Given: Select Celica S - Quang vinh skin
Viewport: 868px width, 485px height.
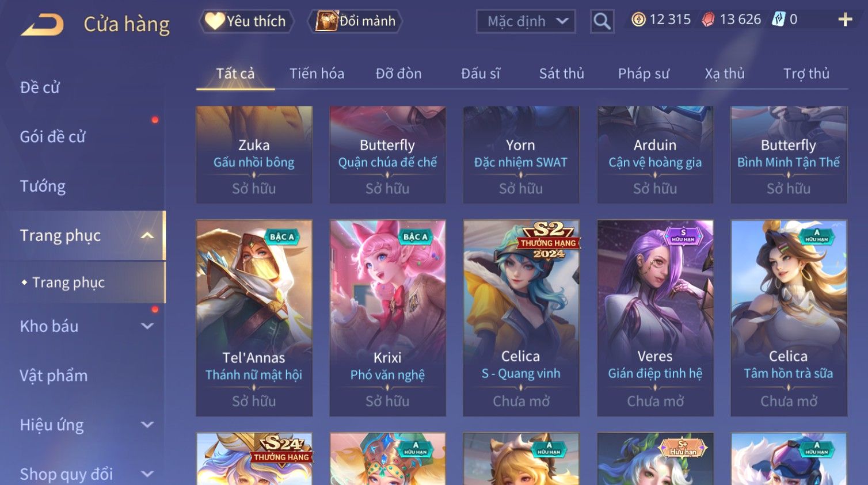Looking at the screenshot, I should (521, 318).
